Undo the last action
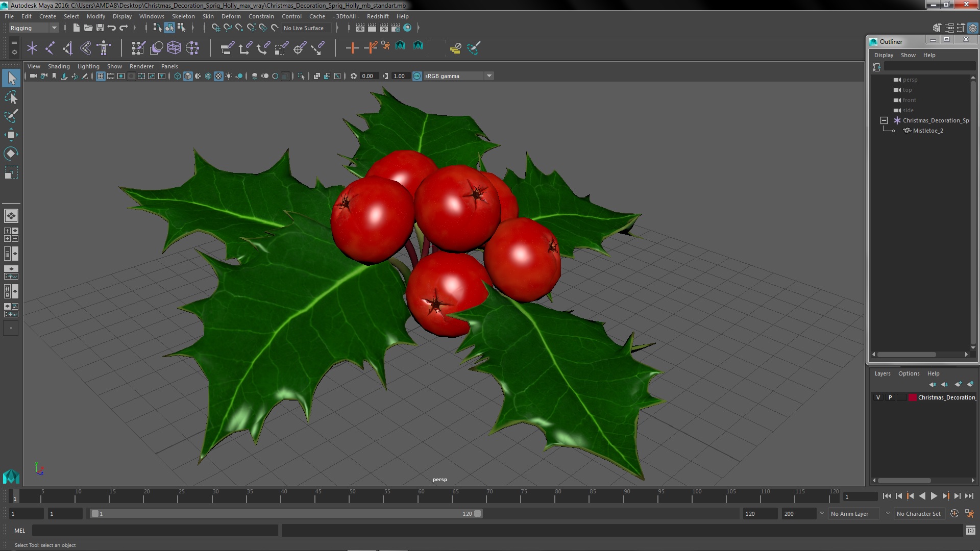This screenshot has width=980, height=551. (112, 28)
